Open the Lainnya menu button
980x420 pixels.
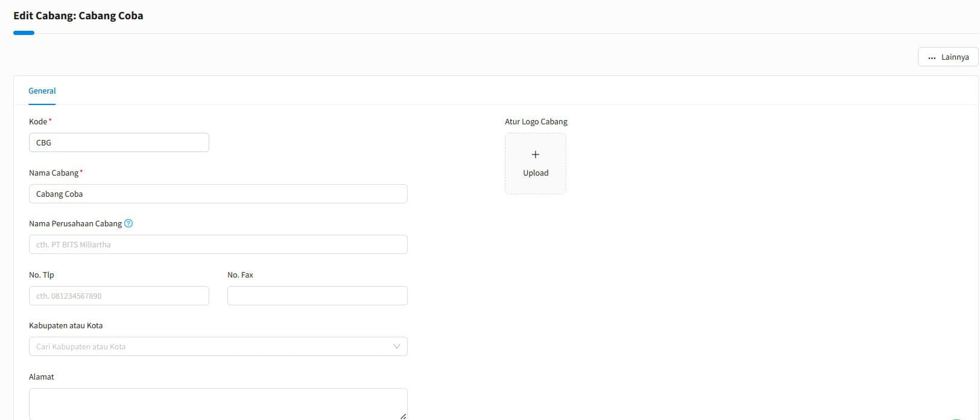(x=948, y=57)
